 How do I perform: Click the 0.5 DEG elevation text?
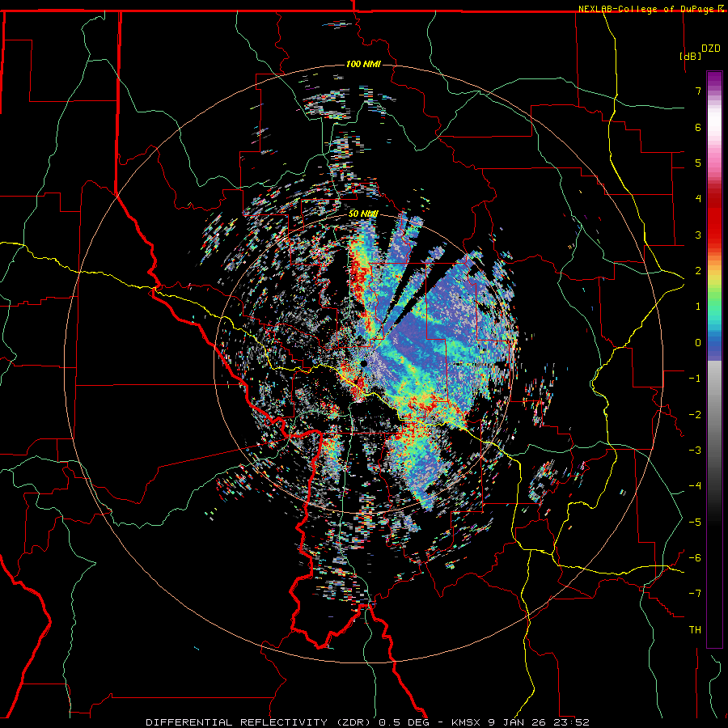405,722
